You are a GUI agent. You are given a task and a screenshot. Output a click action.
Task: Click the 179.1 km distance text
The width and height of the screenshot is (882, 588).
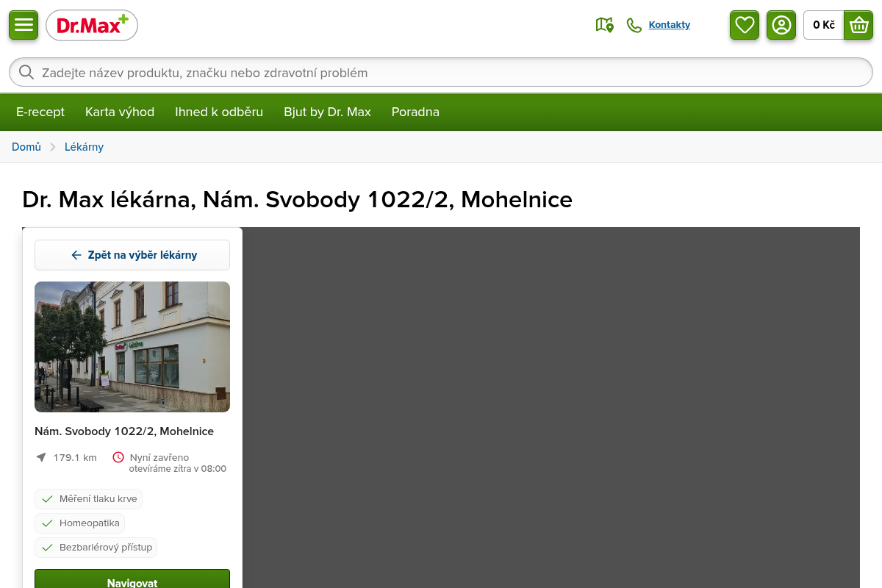75,457
